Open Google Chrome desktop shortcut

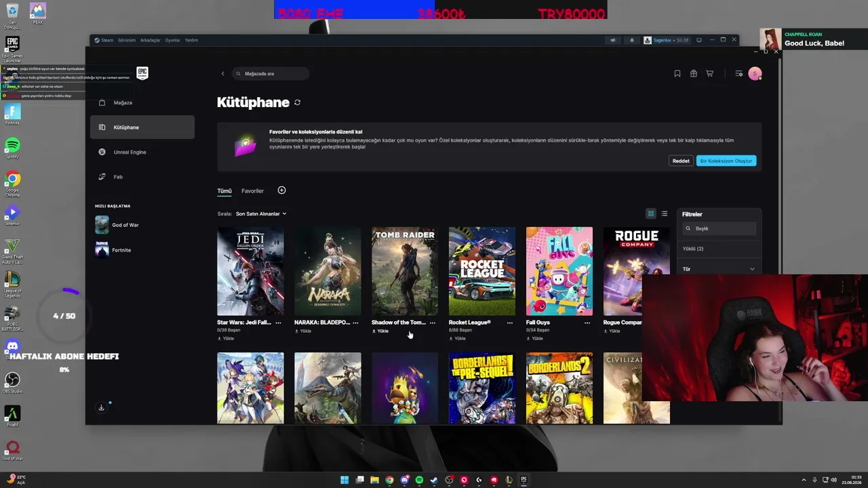point(12,183)
